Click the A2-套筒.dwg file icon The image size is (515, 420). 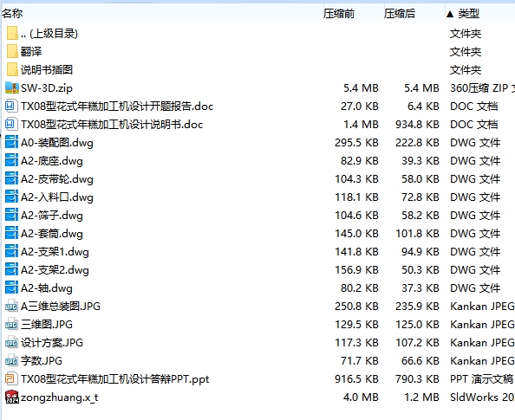pos(11,233)
